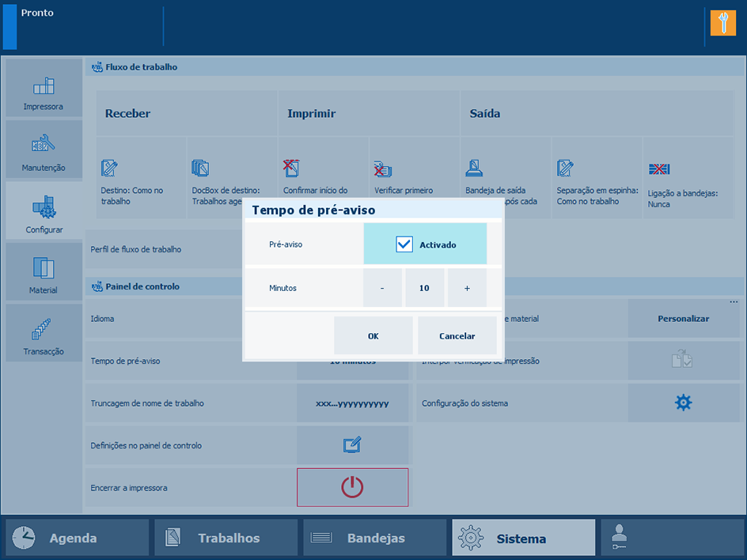Open the Manutenção sidebar section
This screenshot has width=747, height=560.
pyautogui.click(x=44, y=150)
